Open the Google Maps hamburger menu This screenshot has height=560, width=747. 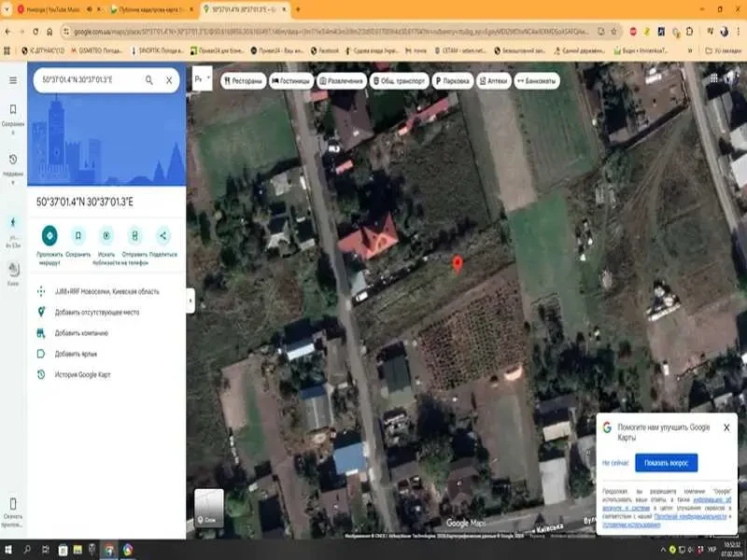coord(13,80)
